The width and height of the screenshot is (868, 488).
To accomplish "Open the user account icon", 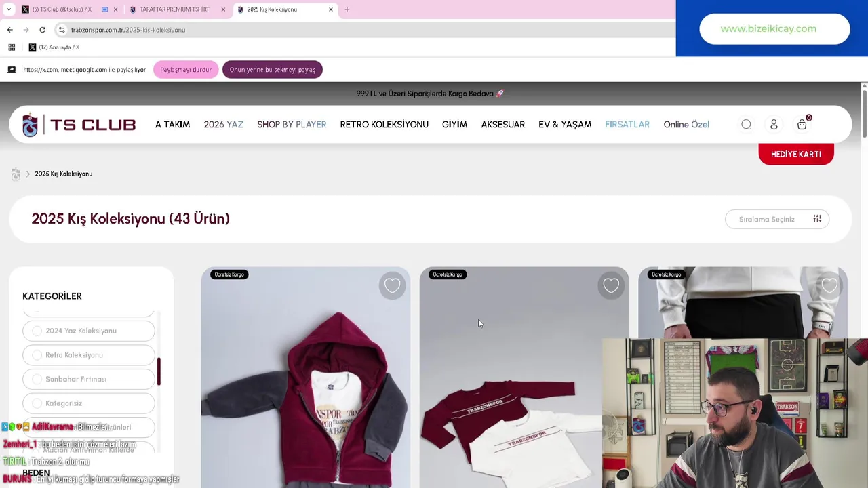I will click(774, 125).
